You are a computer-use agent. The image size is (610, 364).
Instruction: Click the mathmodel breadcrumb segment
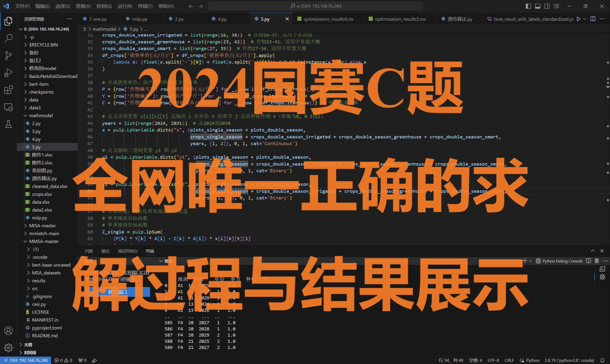tap(104, 29)
